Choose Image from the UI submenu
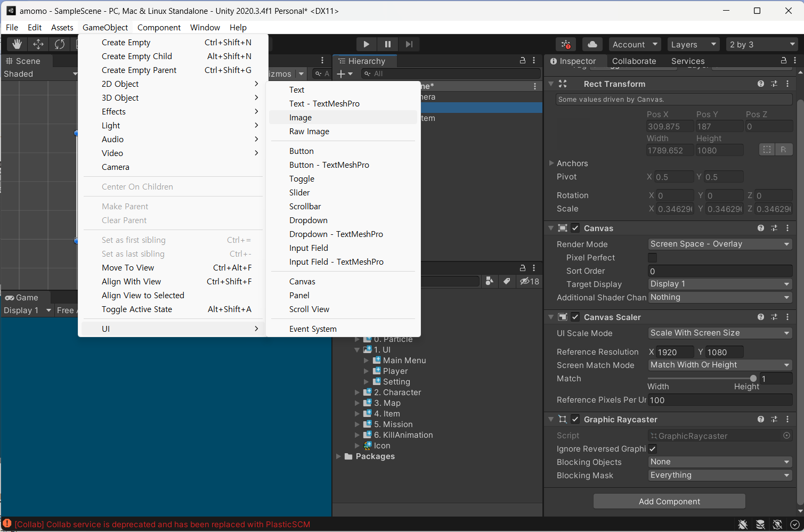804x532 pixels. (343, 117)
